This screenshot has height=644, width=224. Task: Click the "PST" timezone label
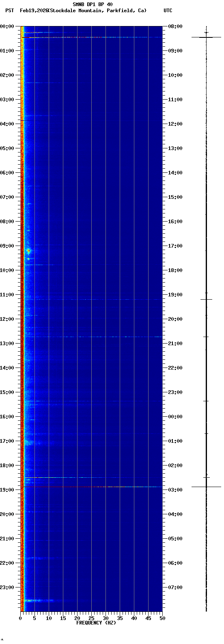pos(9,11)
